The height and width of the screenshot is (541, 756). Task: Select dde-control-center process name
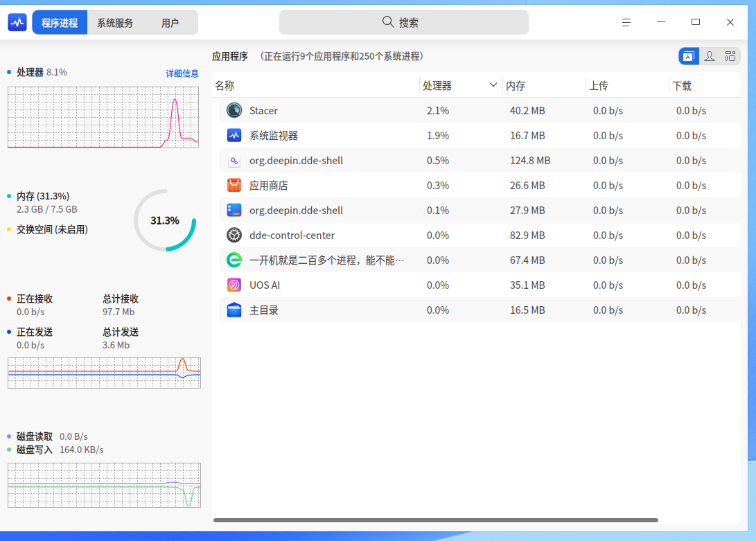click(292, 236)
